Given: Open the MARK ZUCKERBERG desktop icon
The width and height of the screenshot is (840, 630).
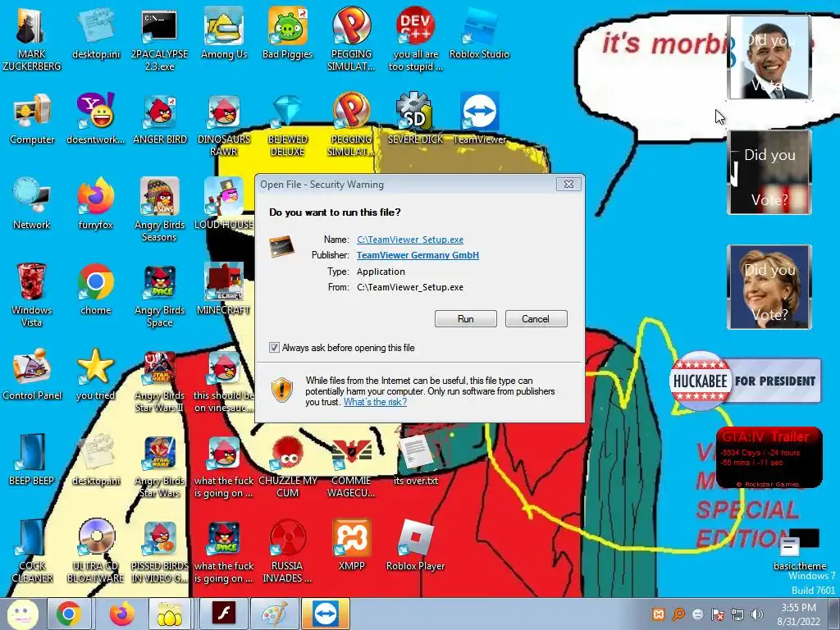Looking at the screenshot, I should pyautogui.click(x=32, y=39).
